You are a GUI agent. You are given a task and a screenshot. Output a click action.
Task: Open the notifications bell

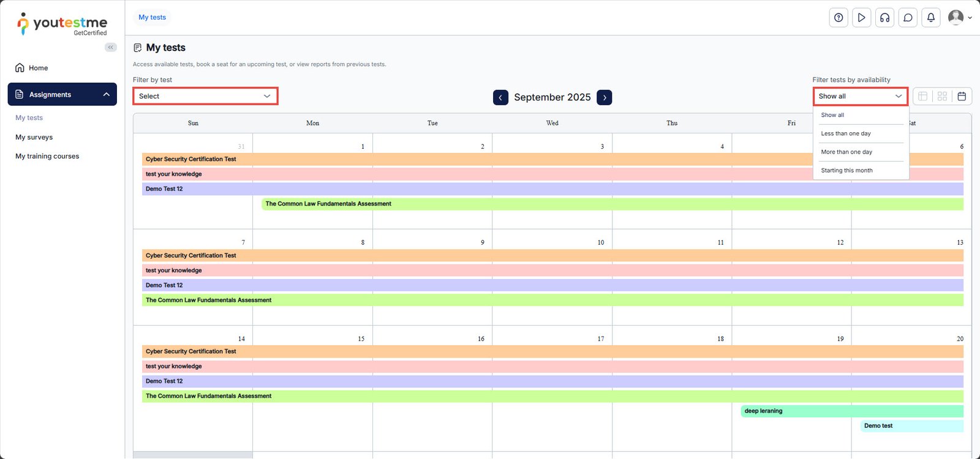coord(930,18)
